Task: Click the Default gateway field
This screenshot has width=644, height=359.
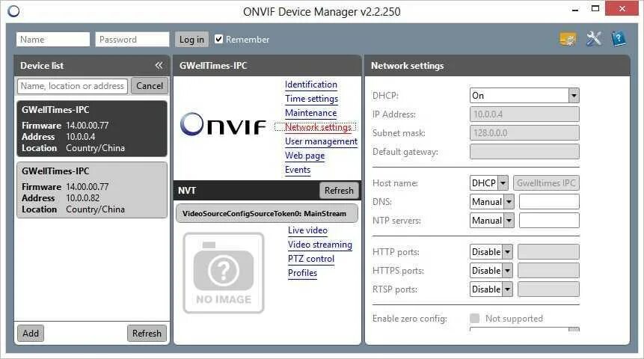Action: pyautogui.click(x=524, y=152)
